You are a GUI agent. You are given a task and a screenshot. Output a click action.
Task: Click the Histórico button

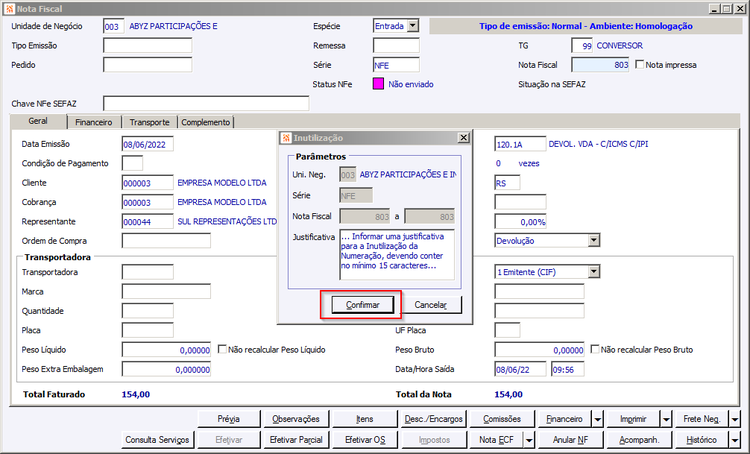[702, 440]
